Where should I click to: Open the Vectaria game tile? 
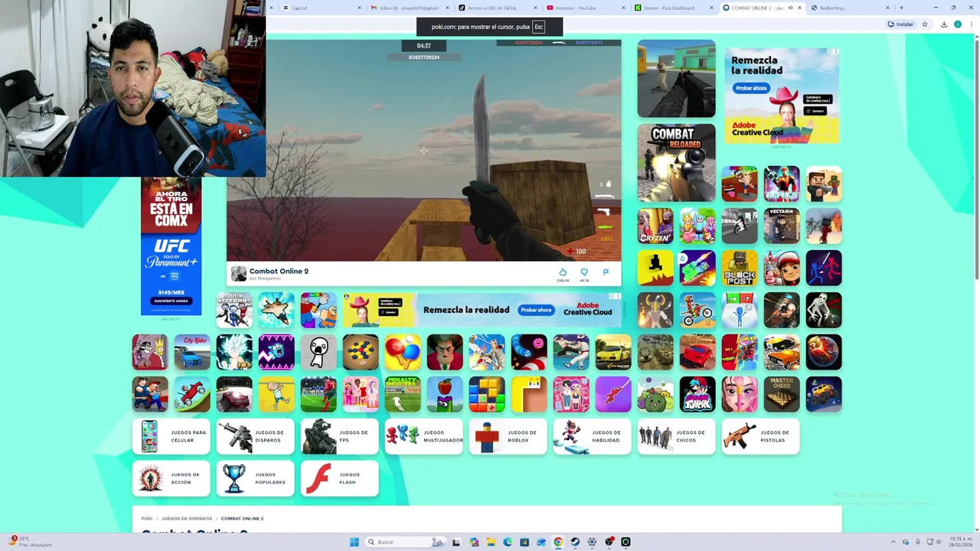[782, 226]
